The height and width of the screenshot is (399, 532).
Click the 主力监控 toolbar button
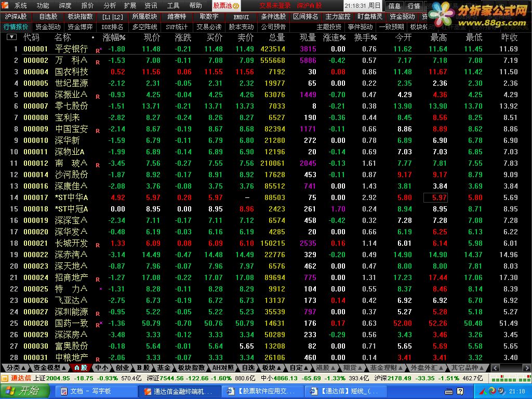point(338,17)
